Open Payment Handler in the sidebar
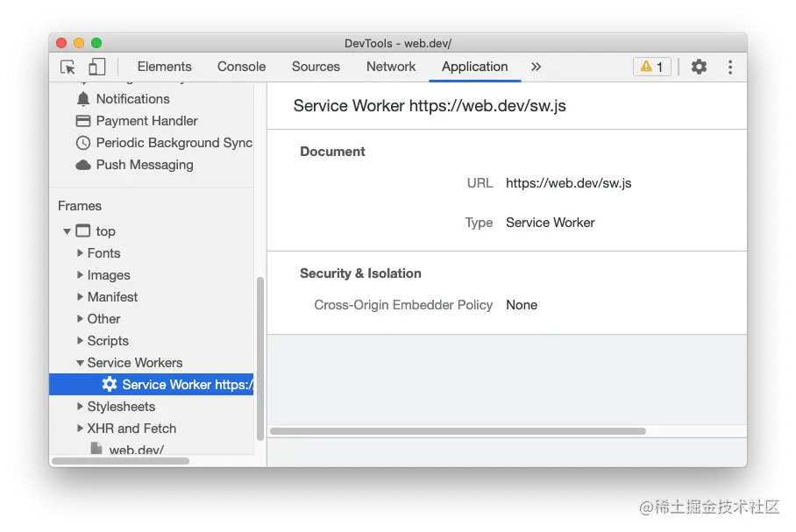Viewport: 796px width, 532px height. point(146,121)
